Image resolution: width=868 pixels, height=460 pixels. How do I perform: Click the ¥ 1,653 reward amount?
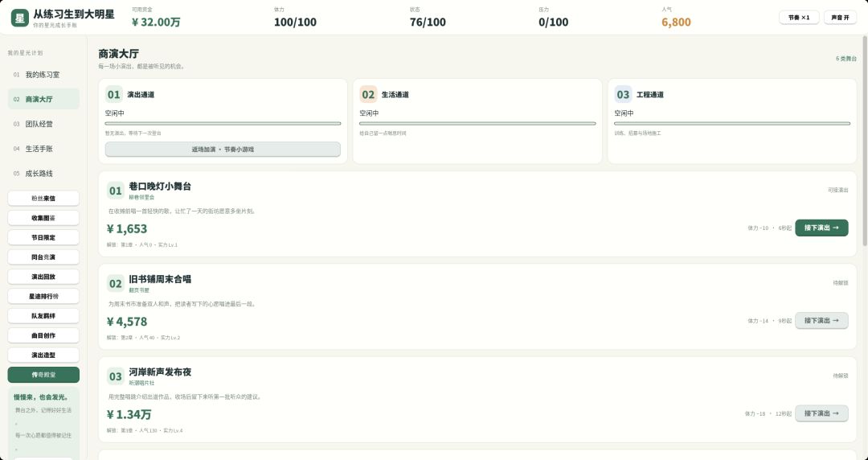tap(127, 229)
